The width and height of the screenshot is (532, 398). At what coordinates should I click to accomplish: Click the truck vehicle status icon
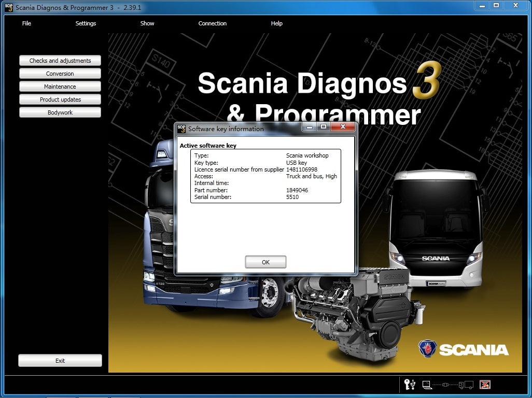tap(466, 385)
